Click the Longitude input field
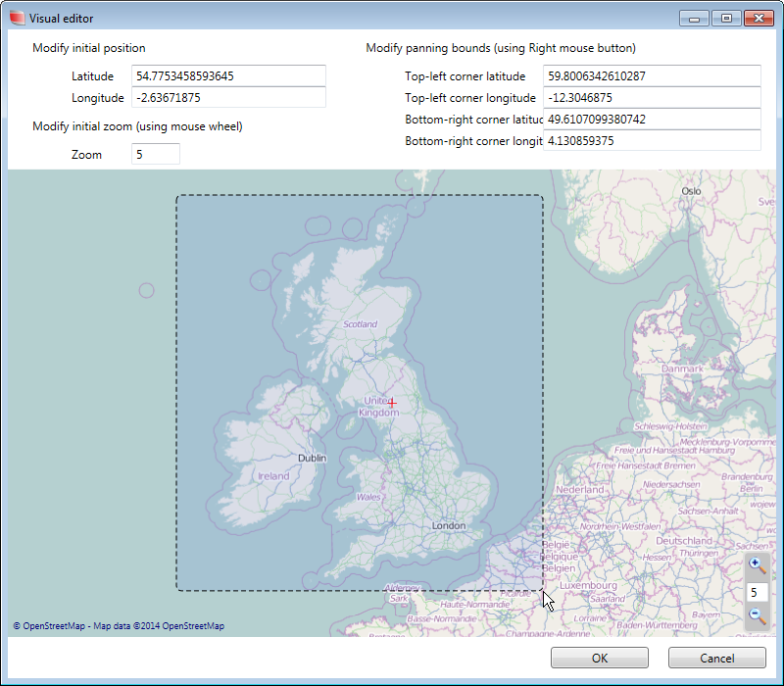 point(228,97)
